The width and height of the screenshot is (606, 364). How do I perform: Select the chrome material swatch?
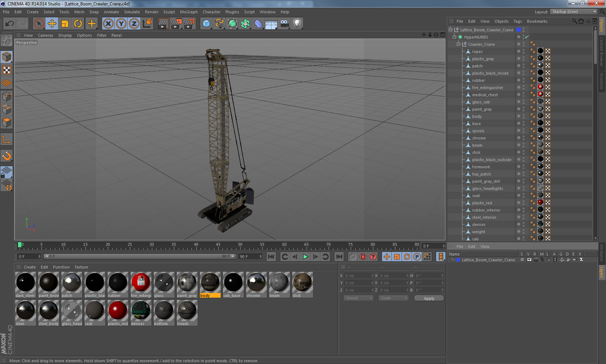click(x=256, y=285)
